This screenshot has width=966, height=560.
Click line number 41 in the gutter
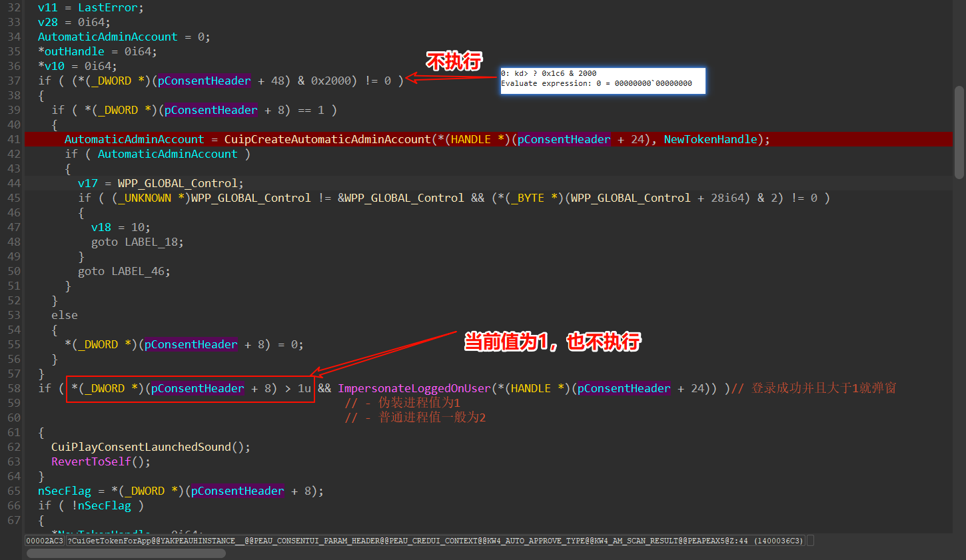coord(14,139)
